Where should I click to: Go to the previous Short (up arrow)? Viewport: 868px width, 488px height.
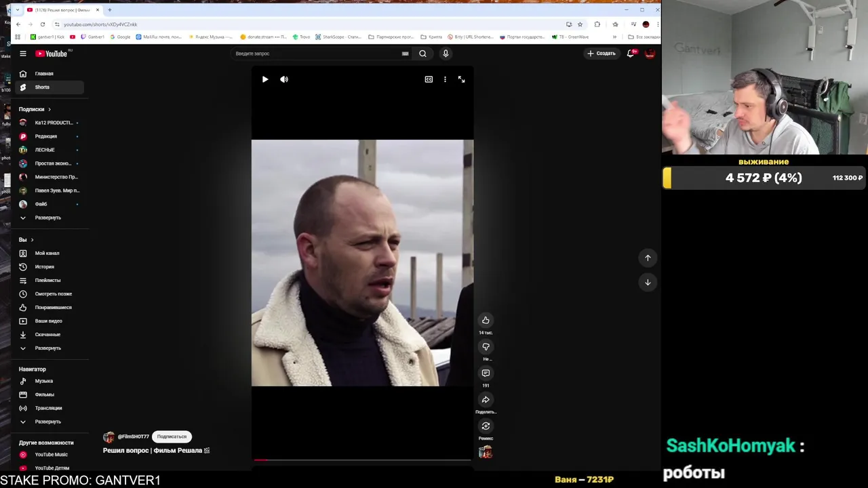[648, 258]
